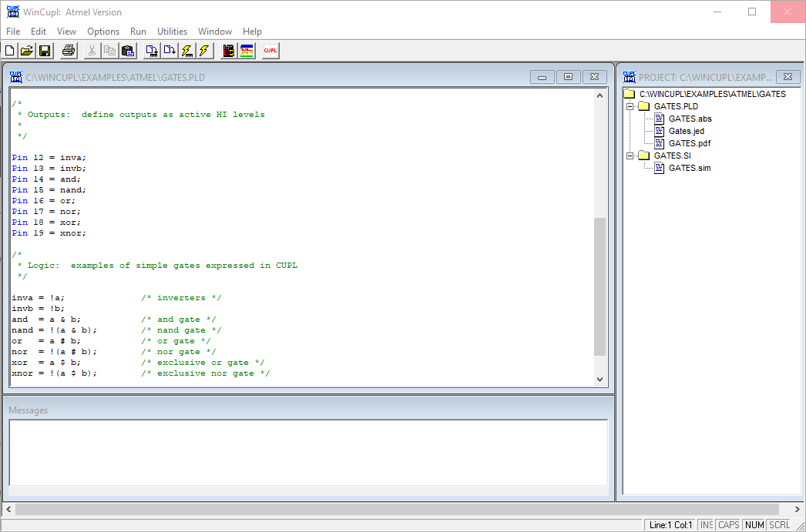
Task: Select GATES.sim in the project tree
Action: pos(689,167)
